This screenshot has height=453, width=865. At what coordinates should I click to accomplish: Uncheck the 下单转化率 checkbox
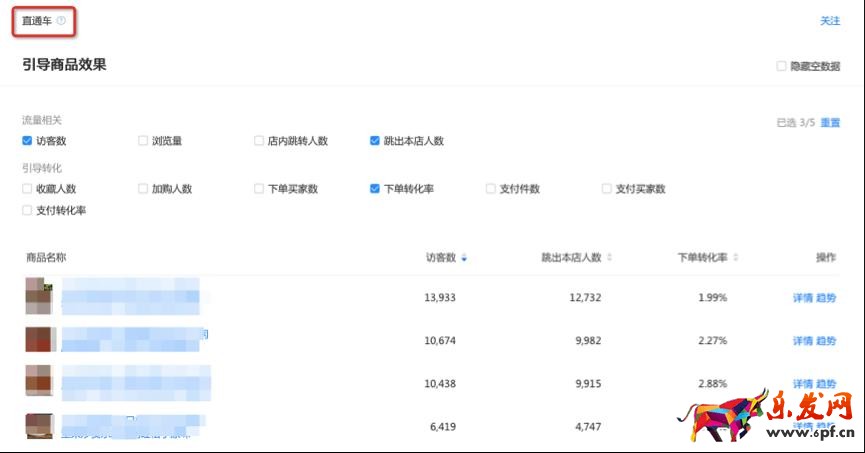[x=375, y=189]
